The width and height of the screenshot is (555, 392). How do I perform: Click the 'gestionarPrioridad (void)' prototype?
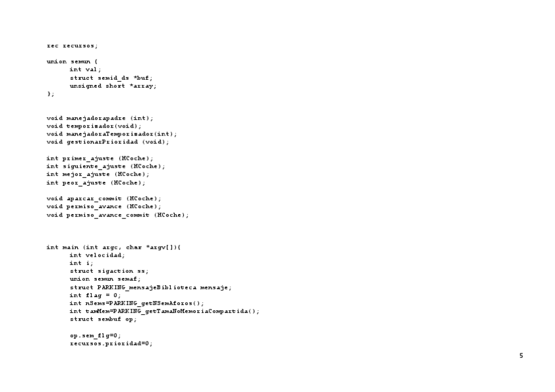(x=108, y=142)
